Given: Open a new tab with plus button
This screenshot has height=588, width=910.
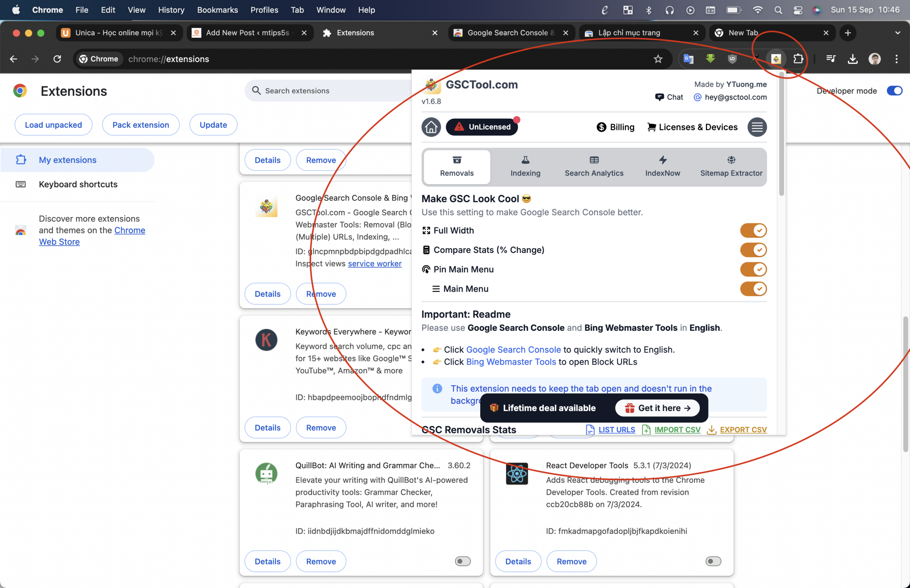Looking at the screenshot, I should (x=848, y=33).
